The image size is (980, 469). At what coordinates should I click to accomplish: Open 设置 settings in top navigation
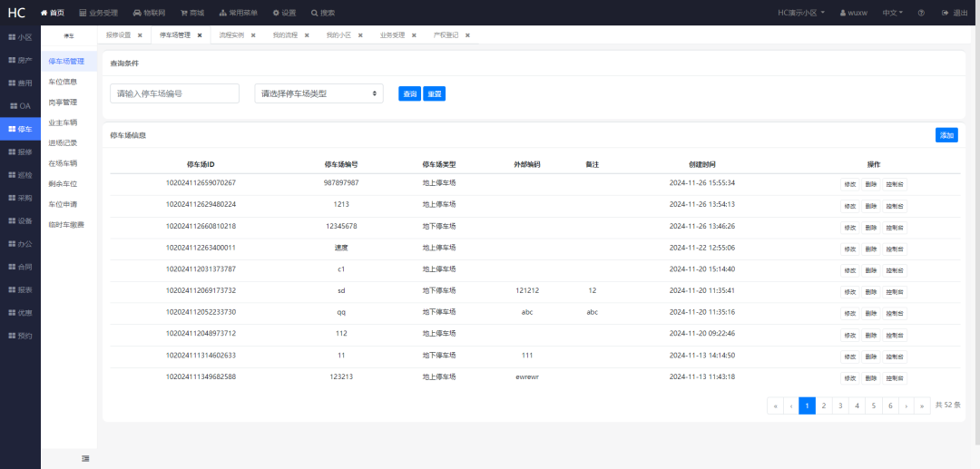coord(284,14)
